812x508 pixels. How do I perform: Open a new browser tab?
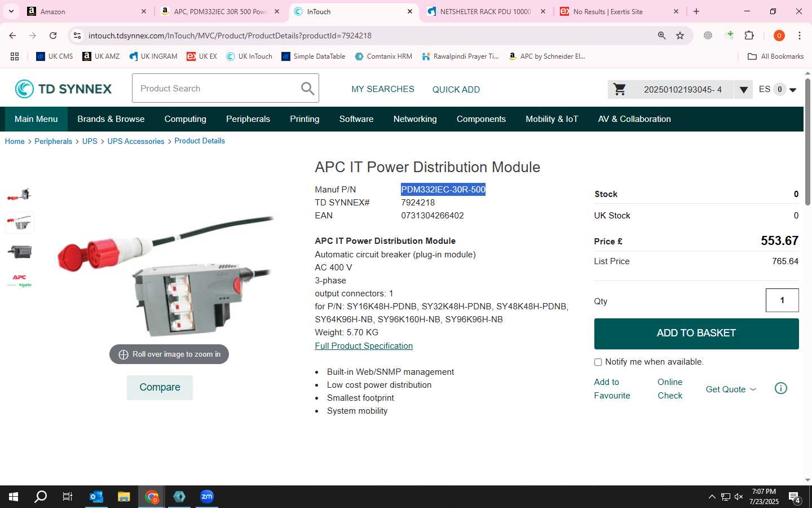click(696, 11)
